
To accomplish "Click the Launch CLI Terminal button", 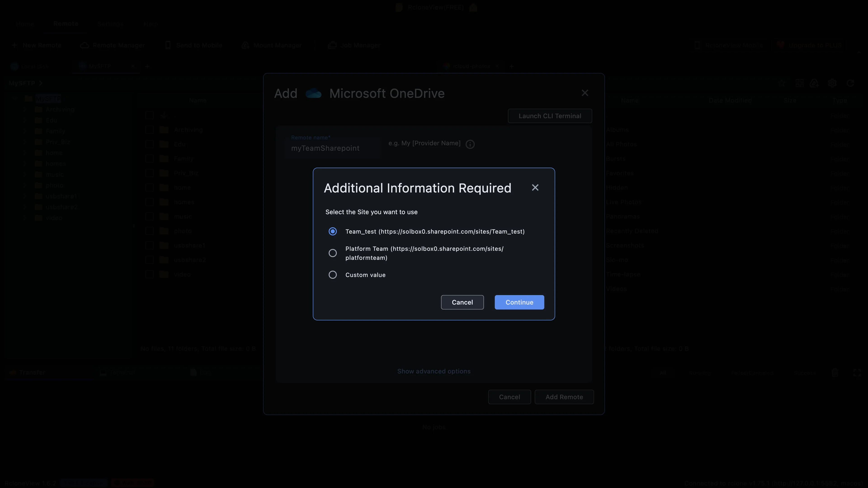I will (x=550, y=116).
